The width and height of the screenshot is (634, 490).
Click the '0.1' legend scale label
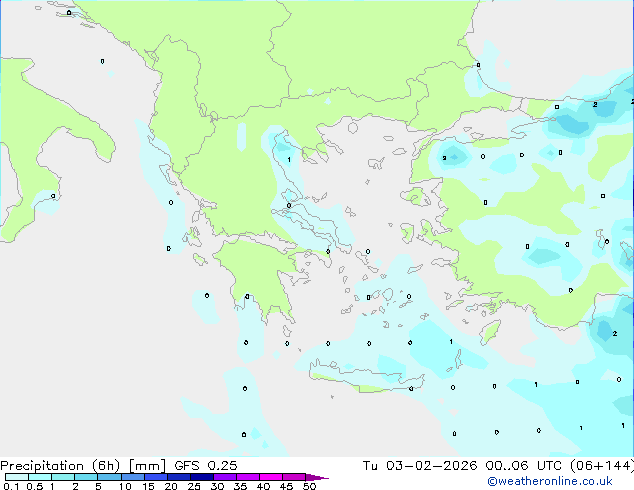(x=11, y=486)
